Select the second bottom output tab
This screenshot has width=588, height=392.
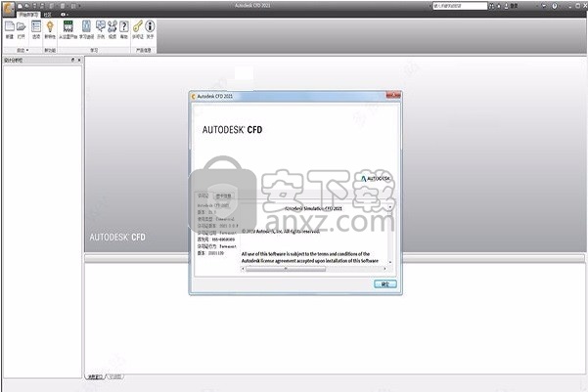coord(114,376)
